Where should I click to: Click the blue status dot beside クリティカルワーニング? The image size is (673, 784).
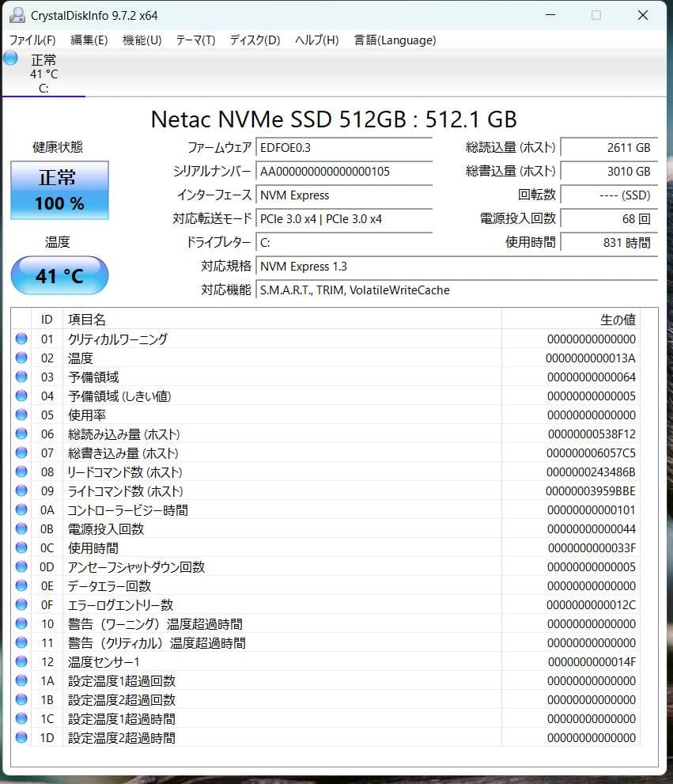point(21,339)
